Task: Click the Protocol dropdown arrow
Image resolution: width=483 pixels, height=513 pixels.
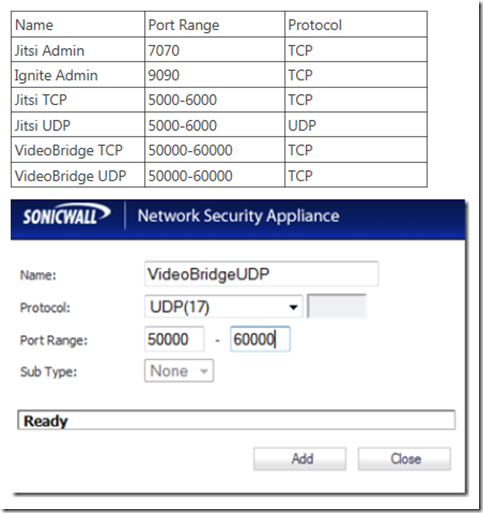Action: (x=293, y=307)
